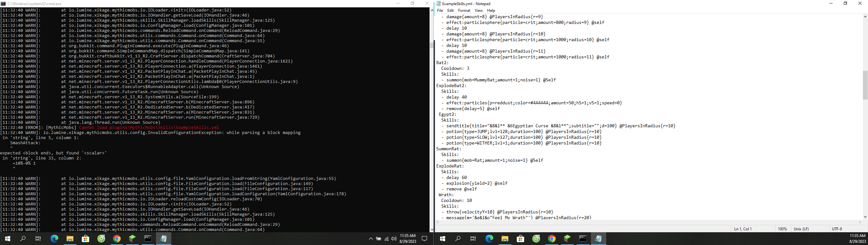The image size is (868, 245).
Task: Click the red "Cannot load plugins" error text
Action: click(x=149, y=128)
